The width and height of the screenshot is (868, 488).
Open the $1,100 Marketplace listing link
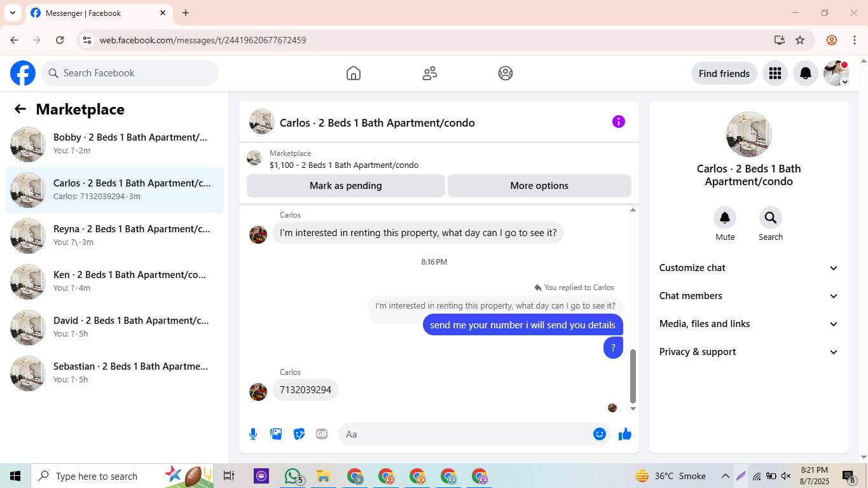coord(344,165)
